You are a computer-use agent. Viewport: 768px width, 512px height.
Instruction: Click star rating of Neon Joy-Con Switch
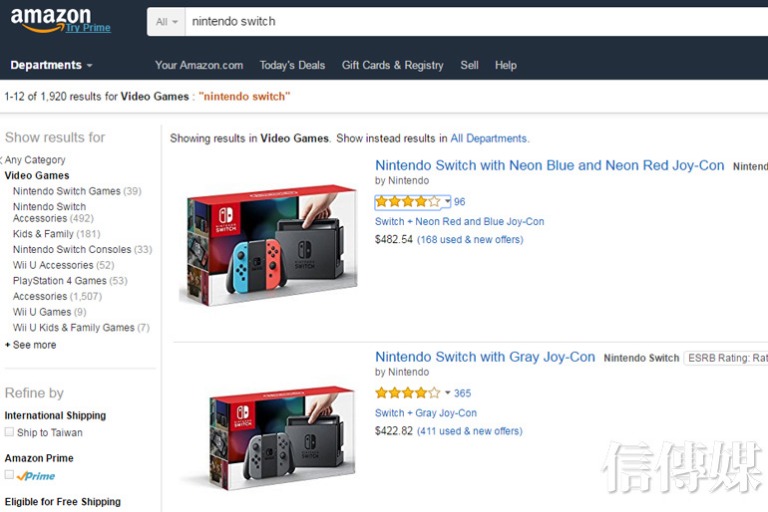pyautogui.click(x=407, y=202)
